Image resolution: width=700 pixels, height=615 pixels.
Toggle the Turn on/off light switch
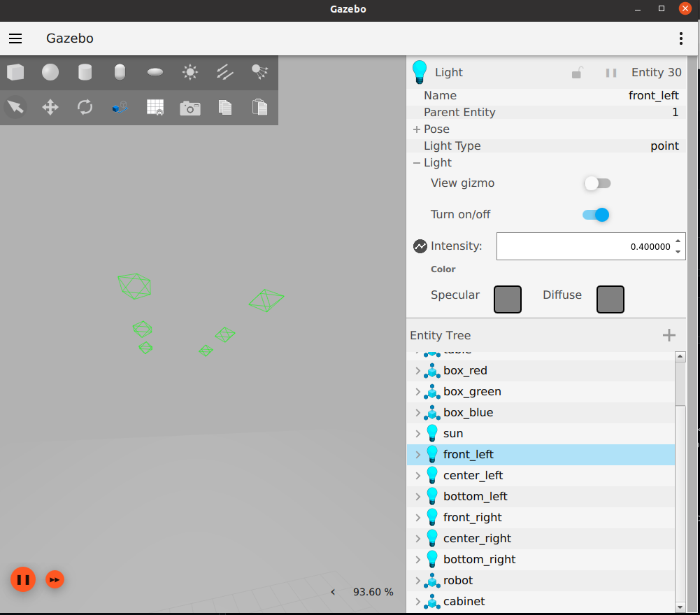pyautogui.click(x=596, y=215)
